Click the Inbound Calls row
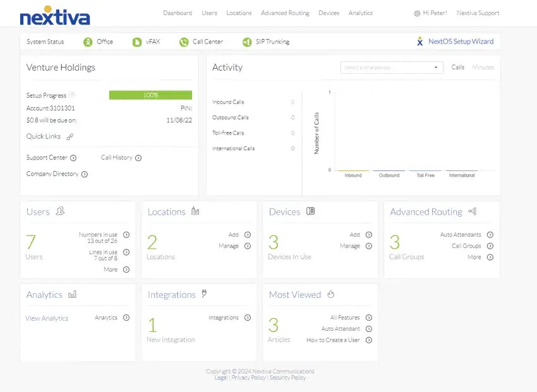This screenshot has height=392, width=537. point(253,102)
